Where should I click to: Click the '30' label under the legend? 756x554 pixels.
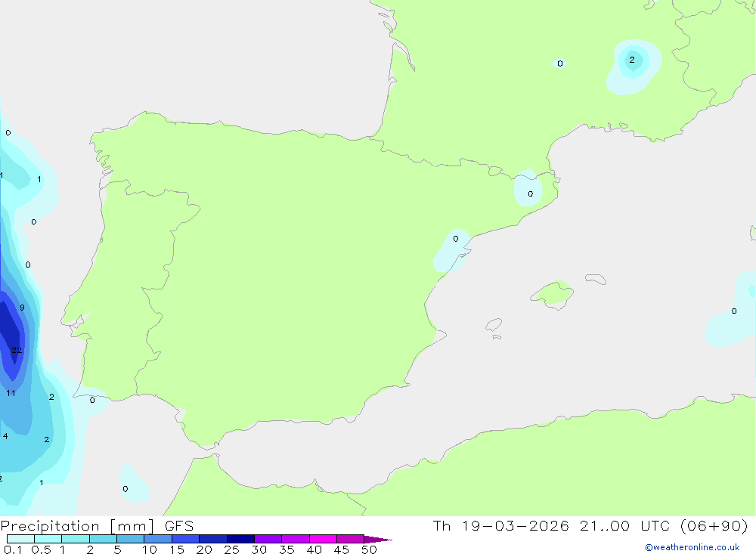tap(259, 549)
